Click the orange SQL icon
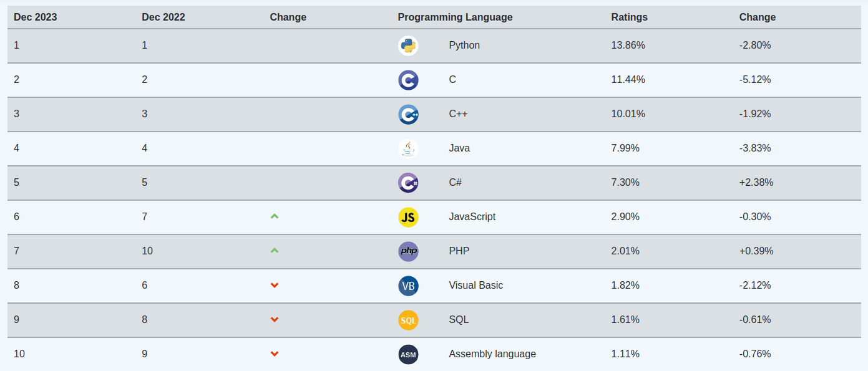Image resolution: width=868 pixels, height=371 pixels. pos(408,320)
